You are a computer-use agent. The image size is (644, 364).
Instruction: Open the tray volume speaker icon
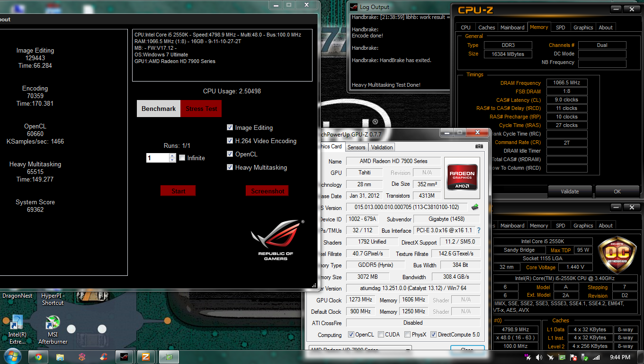[539, 357]
